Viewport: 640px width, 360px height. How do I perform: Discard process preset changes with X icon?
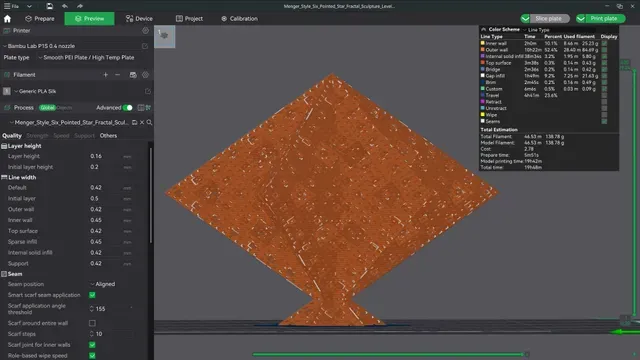(x=142, y=122)
